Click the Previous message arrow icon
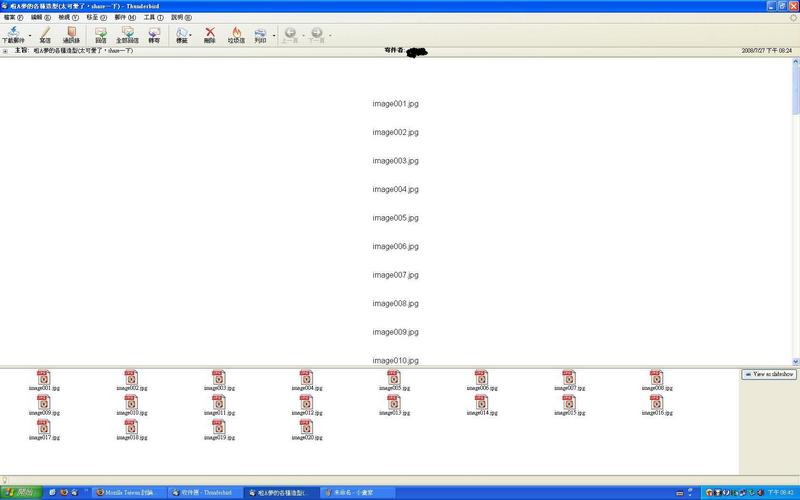 (290, 32)
